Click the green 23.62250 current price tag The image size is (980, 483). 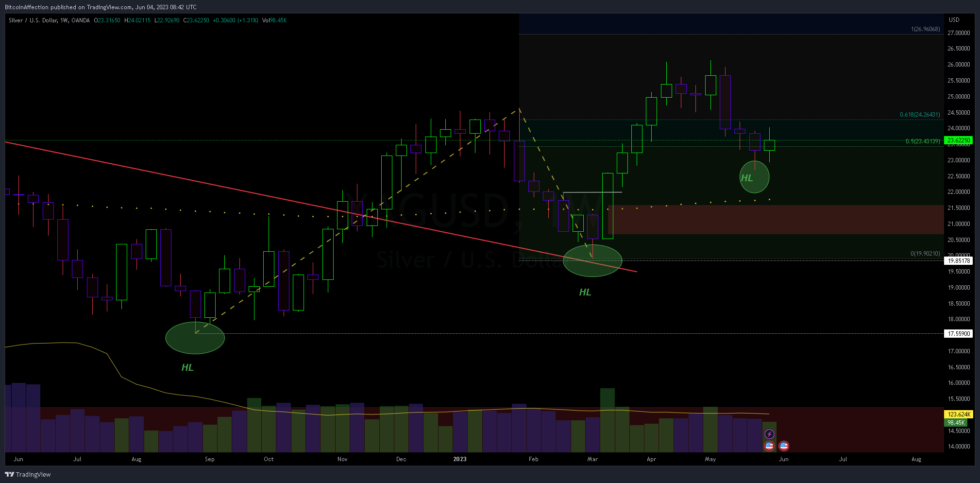[x=959, y=140]
